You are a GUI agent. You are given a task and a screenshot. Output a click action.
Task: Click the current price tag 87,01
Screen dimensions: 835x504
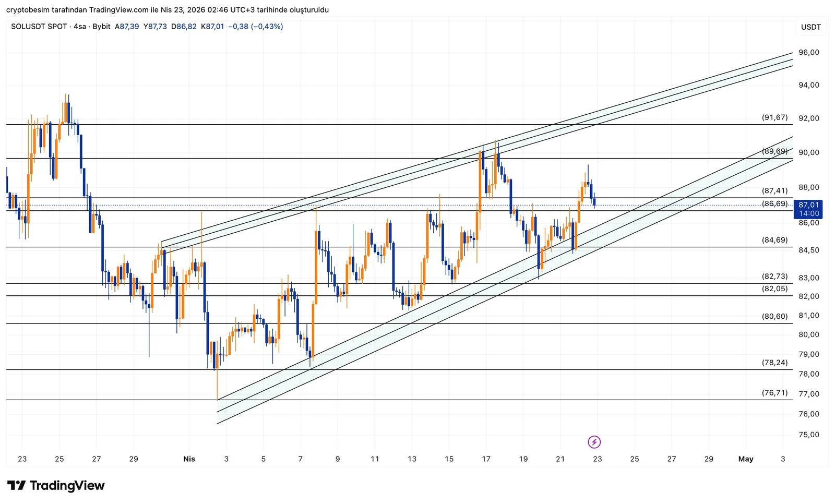click(808, 205)
